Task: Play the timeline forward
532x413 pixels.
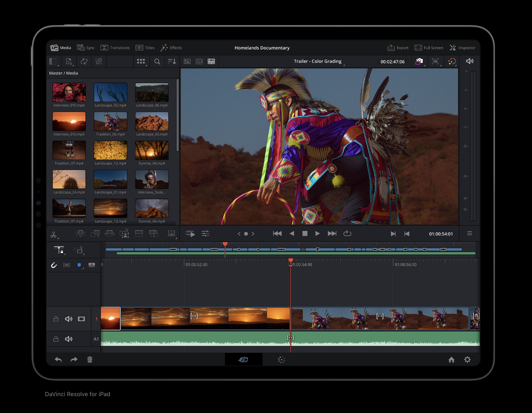Action: pos(317,234)
